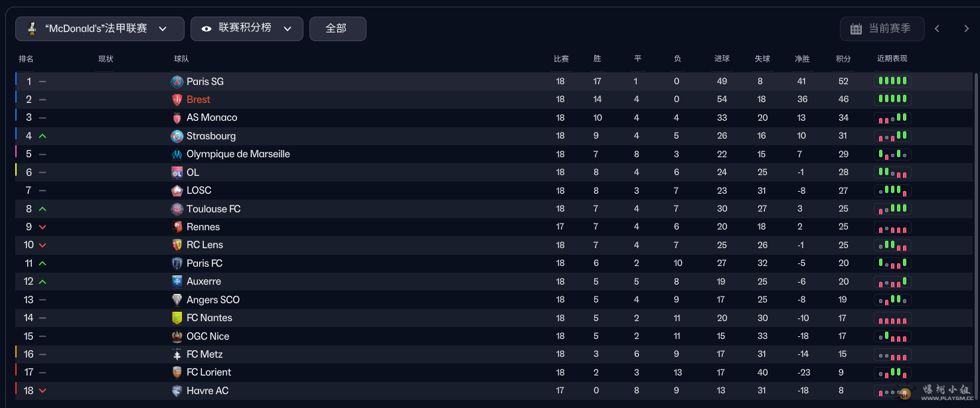Screen dimensions: 980x408
Task: Sort table by 进球 column header
Action: (x=722, y=59)
